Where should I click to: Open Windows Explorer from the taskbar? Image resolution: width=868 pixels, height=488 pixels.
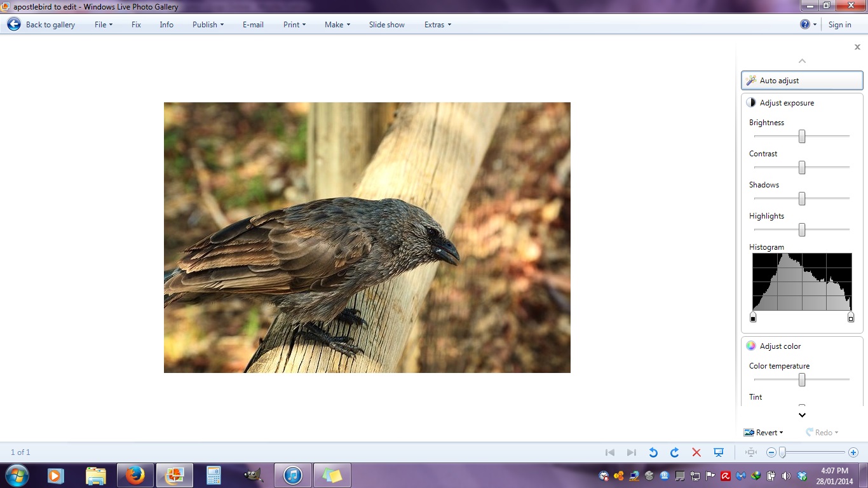96,475
